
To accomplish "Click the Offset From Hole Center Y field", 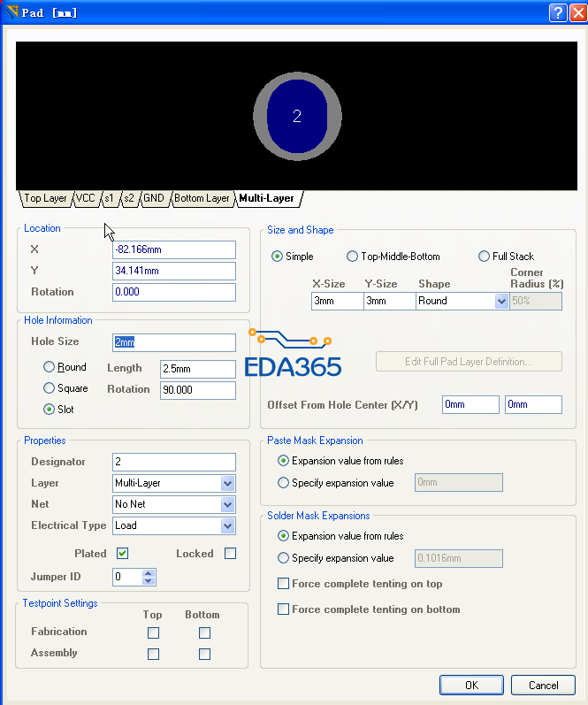I will 533,404.
